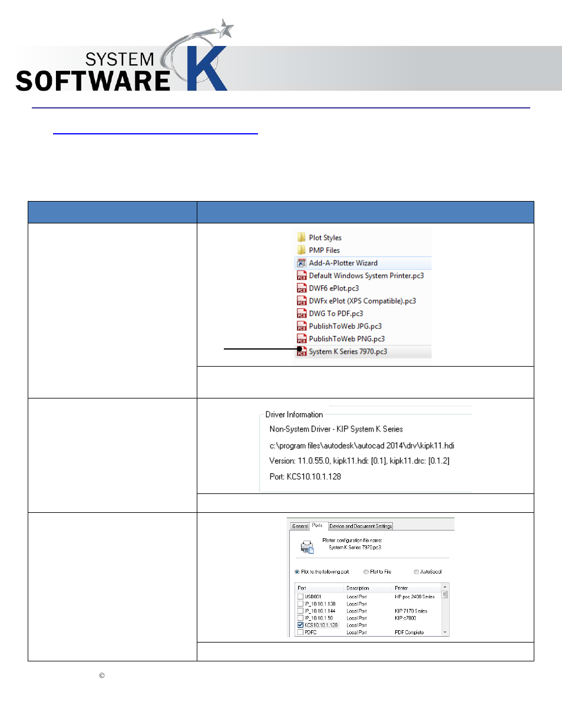The width and height of the screenshot is (562, 728).
Task: Click 'System K Series 7970.pc3' file name
Action: (x=348, y=351)
